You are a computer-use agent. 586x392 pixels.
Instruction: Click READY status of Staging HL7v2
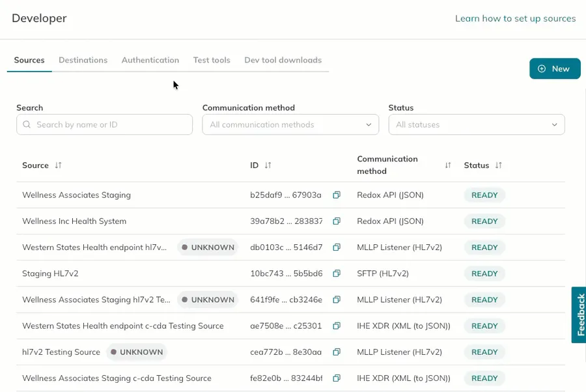tap(484, 273)
